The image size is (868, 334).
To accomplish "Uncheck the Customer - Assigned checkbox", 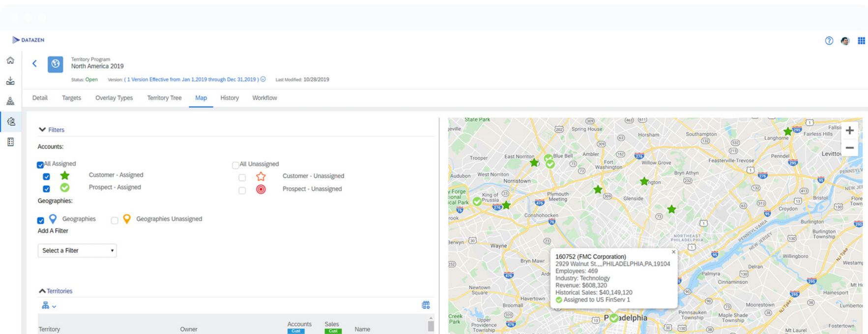I will point(46,176).
